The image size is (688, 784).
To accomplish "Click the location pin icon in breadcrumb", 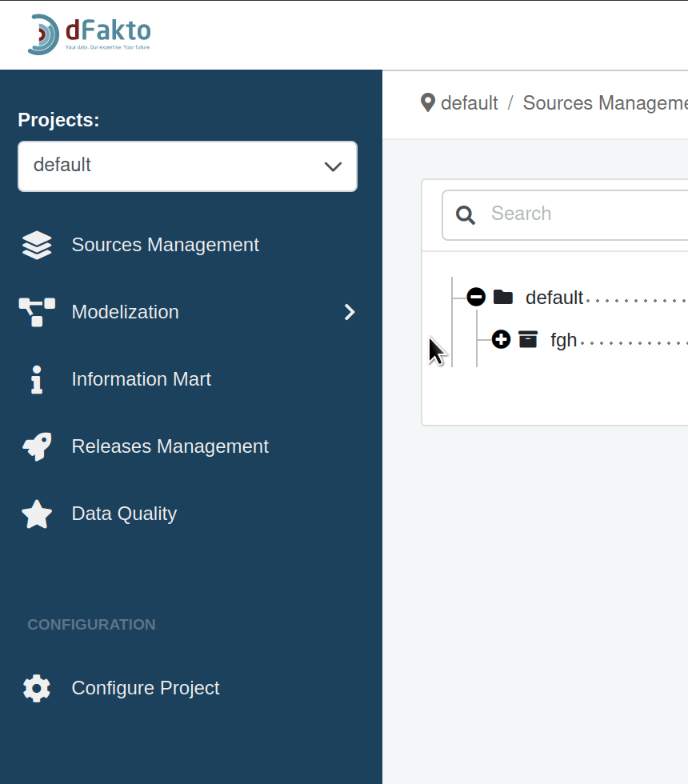I will tap(428, 102).
